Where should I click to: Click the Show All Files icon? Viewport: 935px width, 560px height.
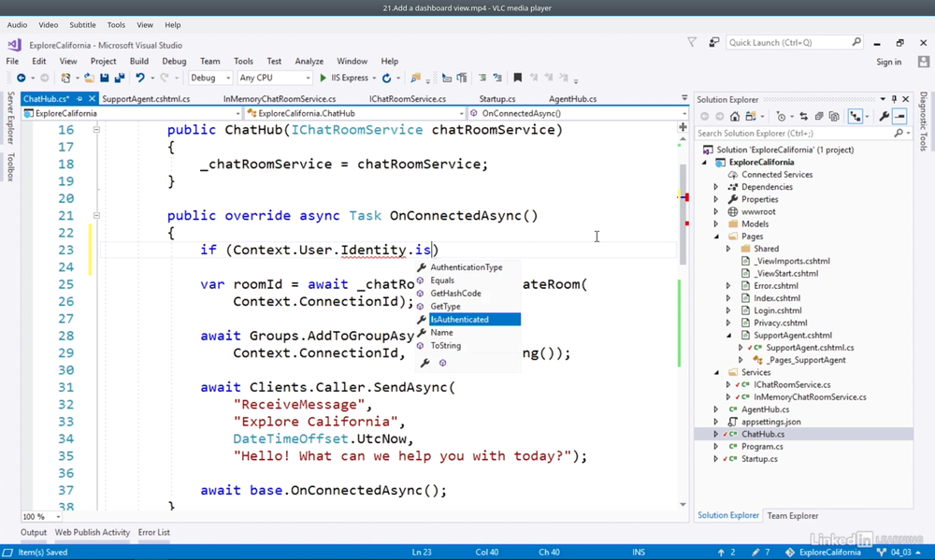click(834, 117)
